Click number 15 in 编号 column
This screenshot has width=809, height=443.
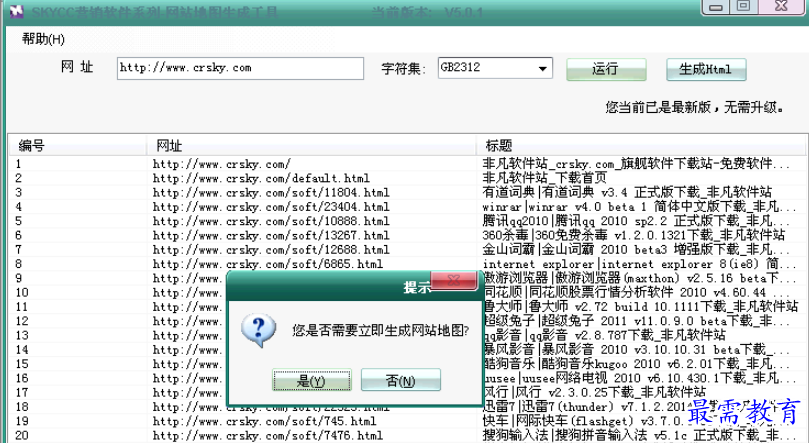[22, 364]
